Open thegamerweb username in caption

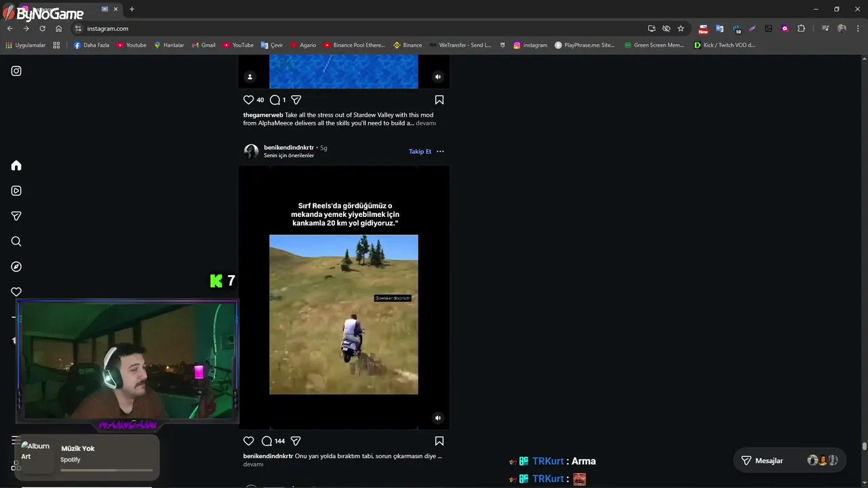click(263, 115)
